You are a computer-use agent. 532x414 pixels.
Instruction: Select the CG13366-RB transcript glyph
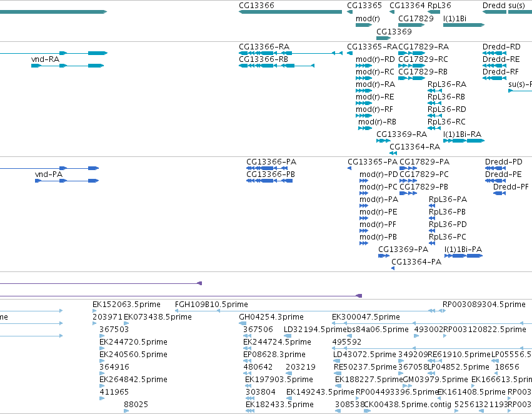(x=276, y=66)
